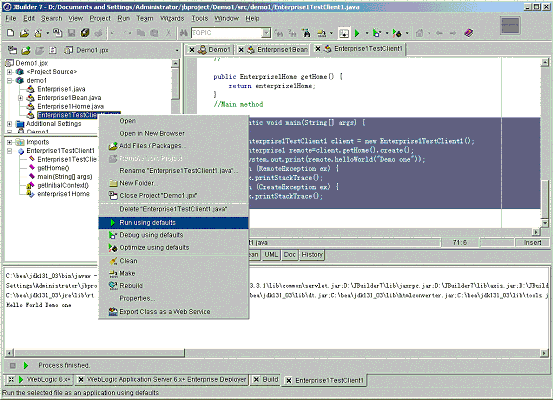The image size is (553, 400).
Task: Open the Run Project dropdown arrow
Action: 366,33
